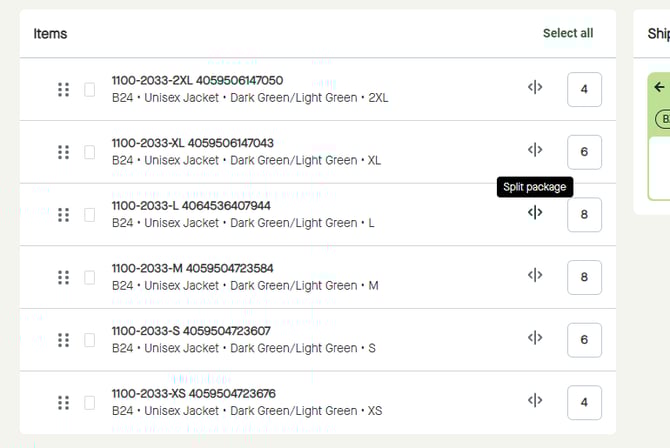Image resolution: width=670 pixels, height=448 pixels.
Task: Split the XL jacket package
Action: coord(535,150)
